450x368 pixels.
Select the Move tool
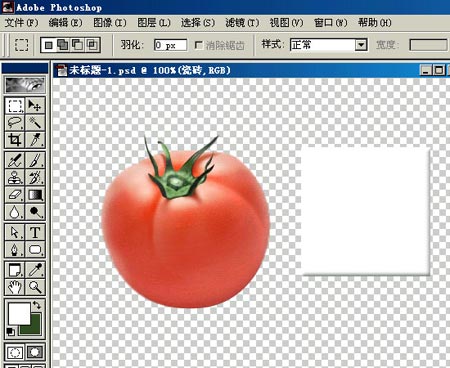tap(35, 106)
